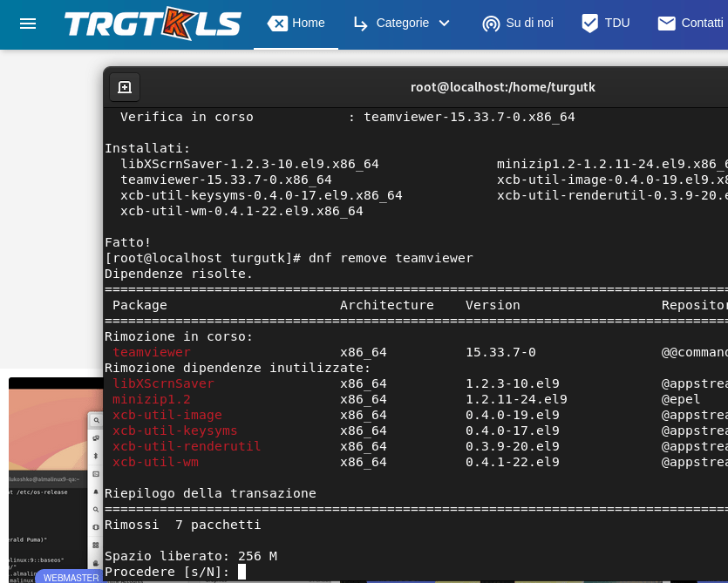The height and width of the screenshot is (583, 728).
Task: Expand the Categorie dropdown chevron
Action: coord(444,24)
